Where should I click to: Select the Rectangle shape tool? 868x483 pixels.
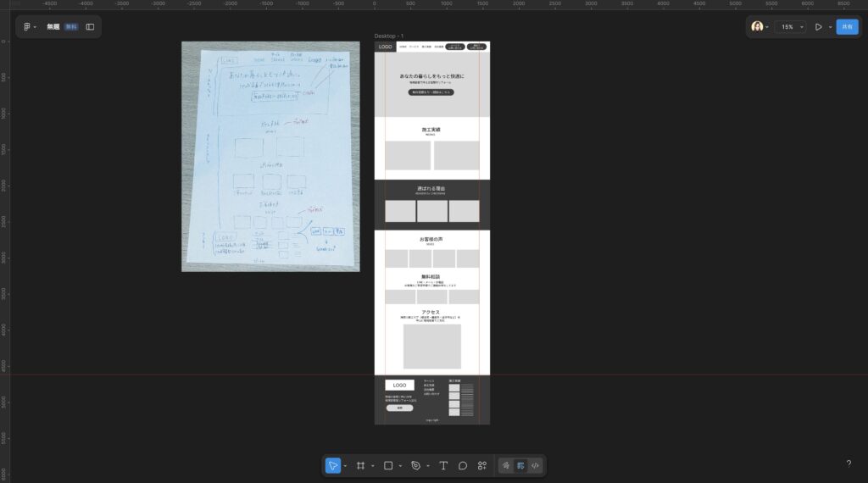[x=388, y=465]
